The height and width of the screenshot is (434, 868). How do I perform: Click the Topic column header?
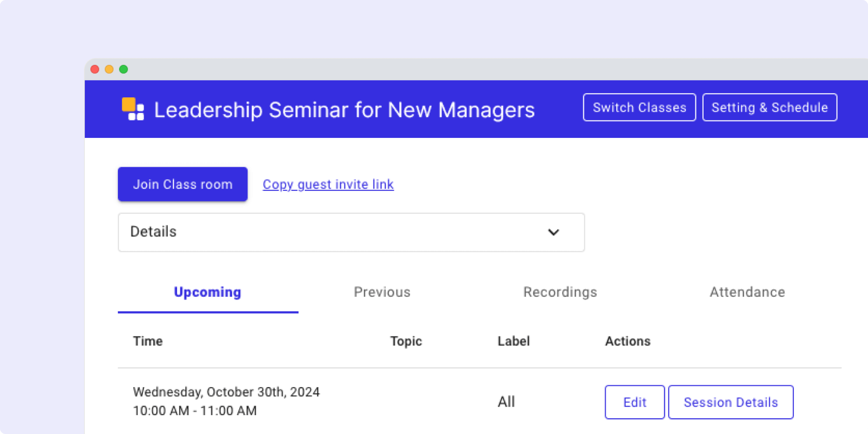(406, 341)
